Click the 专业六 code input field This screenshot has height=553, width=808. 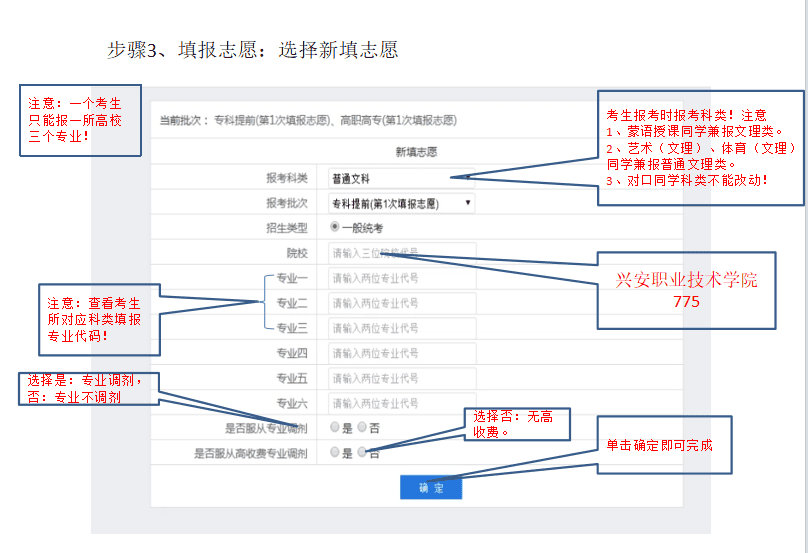pos(402,403)
